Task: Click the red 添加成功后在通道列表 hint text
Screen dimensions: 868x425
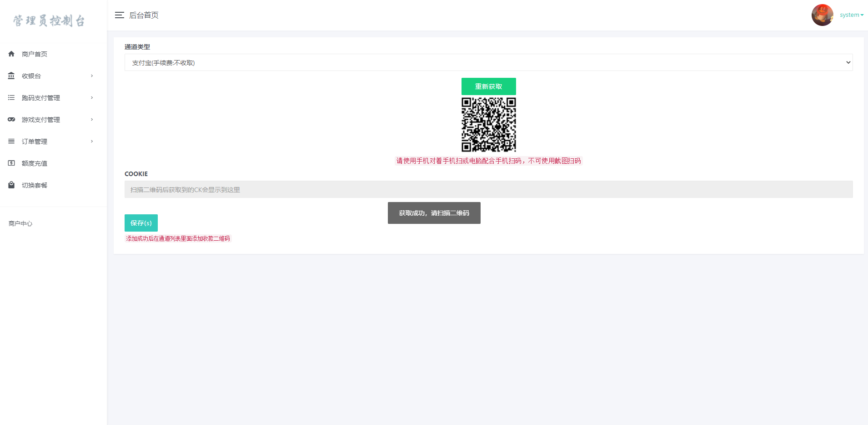Action: 178,238
